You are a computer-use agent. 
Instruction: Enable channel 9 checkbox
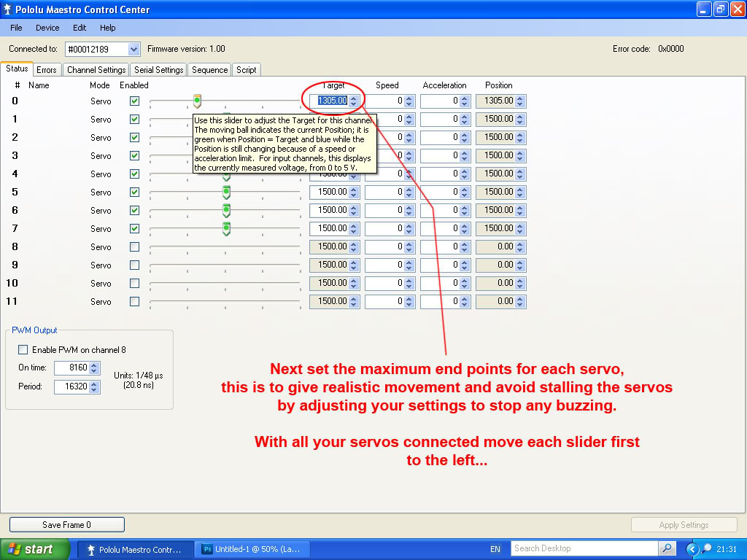pos(135,265)
